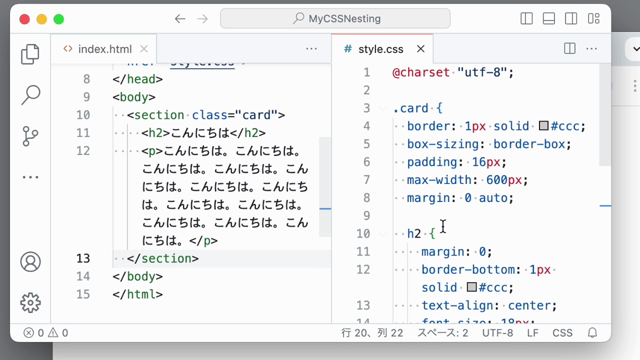
Task: Open more actions for index.html editor group
Action: (x=311, y=49)
